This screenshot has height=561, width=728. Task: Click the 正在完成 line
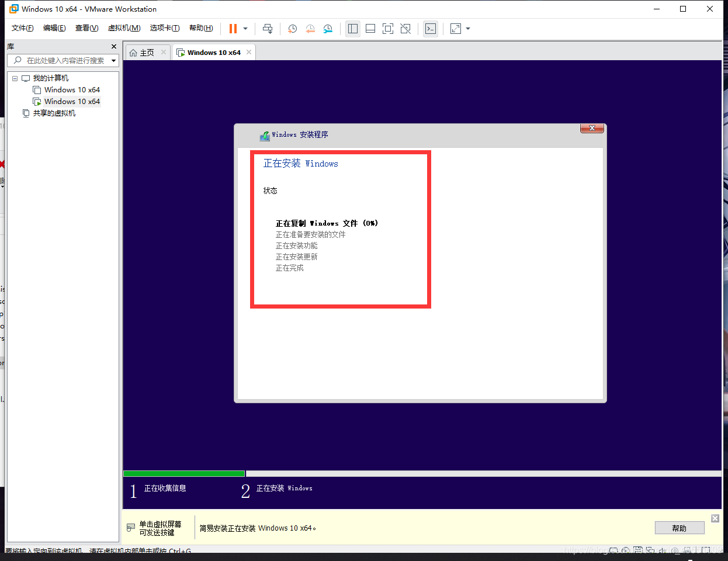click(x=290, y=268)
